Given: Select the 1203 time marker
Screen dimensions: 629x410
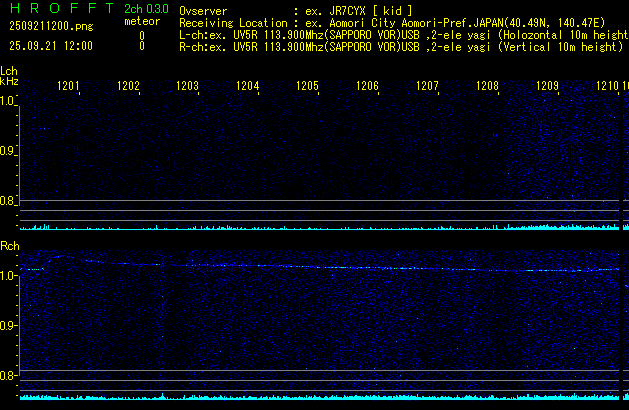Looking at the screenshot, I should 188,87.
